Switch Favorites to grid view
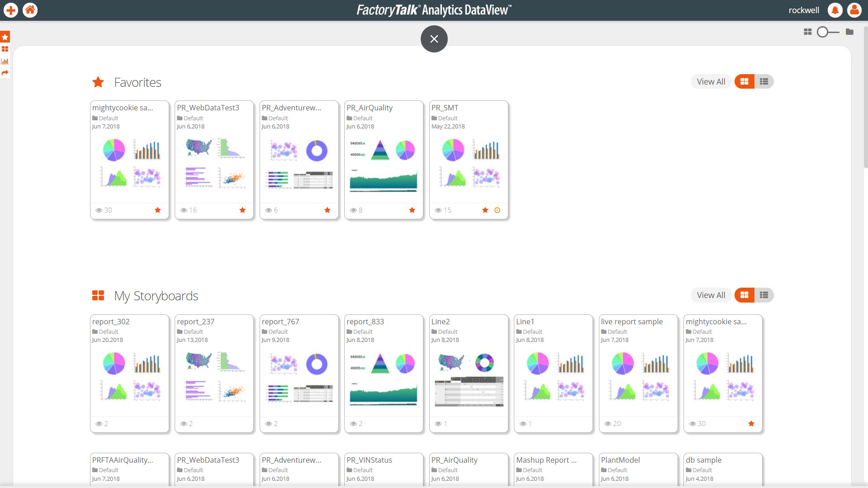This screenshot has width=868, height=488. 744,81
